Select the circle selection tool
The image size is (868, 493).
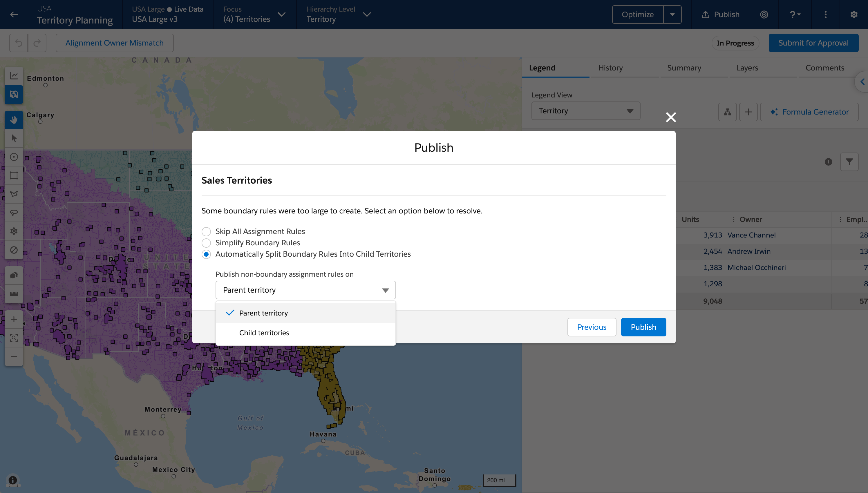[x=14, y=157]
